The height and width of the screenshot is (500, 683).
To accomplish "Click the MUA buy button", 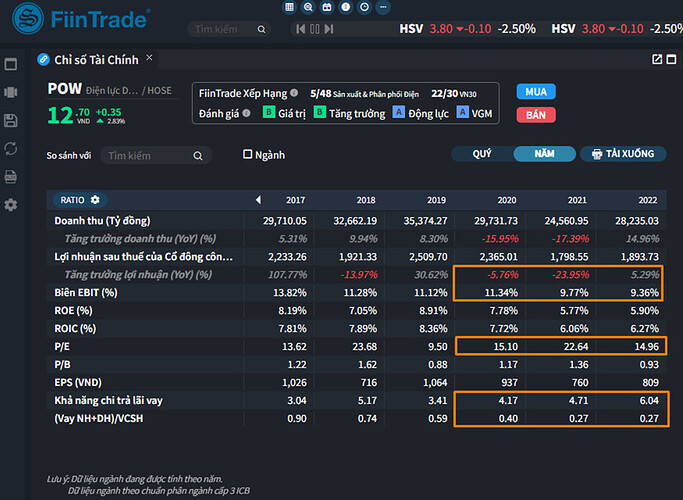I will pyautogui.click(x=536, y=92).
